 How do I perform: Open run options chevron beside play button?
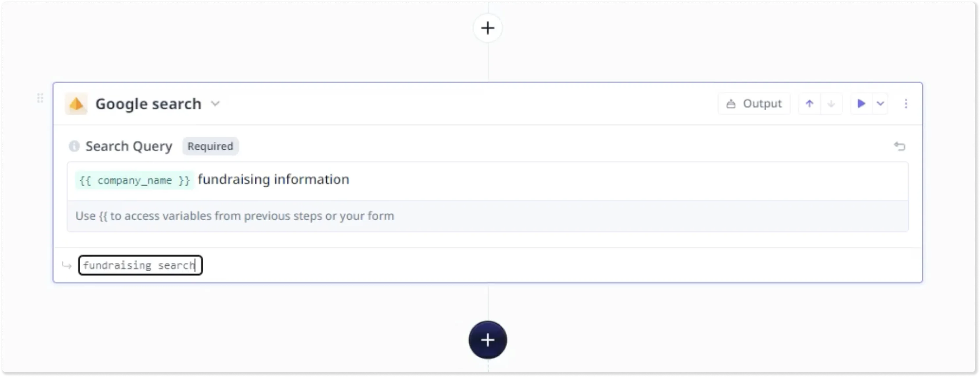pyautogui.click(x=880, y=104)
